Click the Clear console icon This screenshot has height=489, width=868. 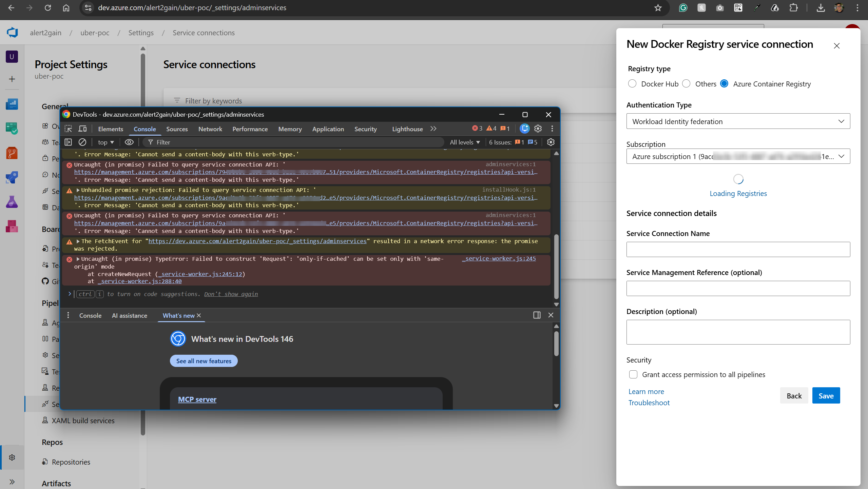82,142
